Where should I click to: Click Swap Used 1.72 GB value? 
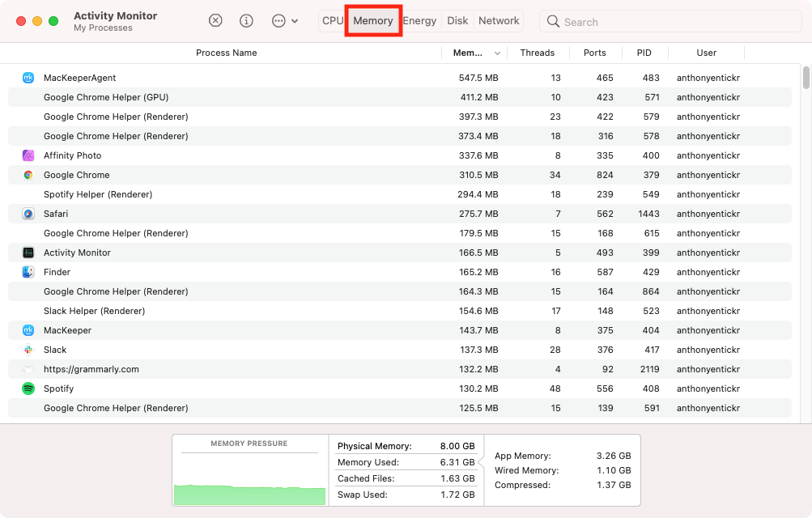click(x=457, y=495)
